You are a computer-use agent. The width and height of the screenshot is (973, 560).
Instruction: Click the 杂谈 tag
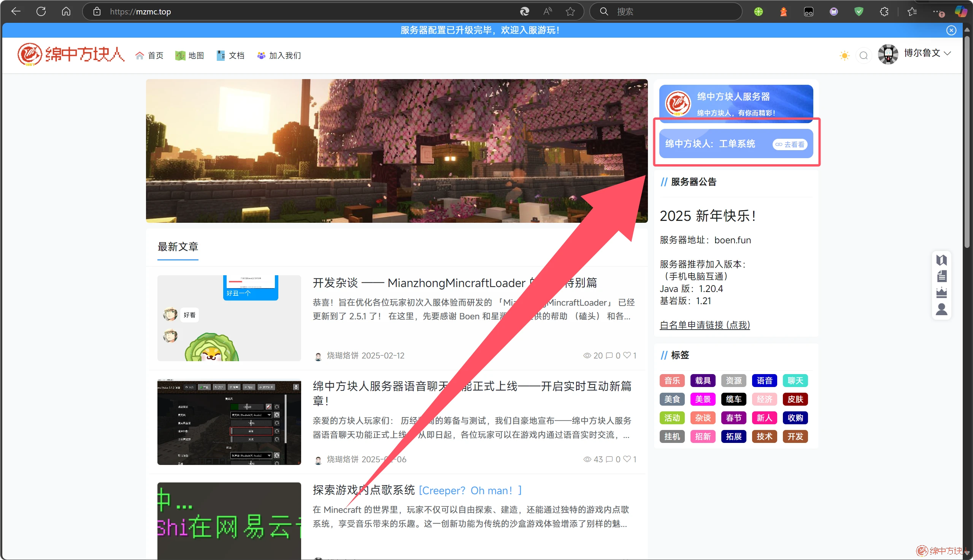(703, 418)
